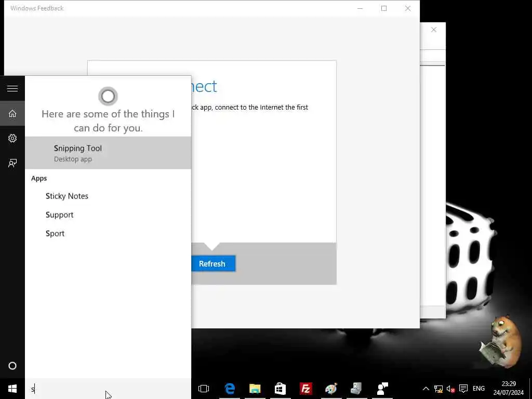The image size is (532, 399).
Task: Launch Microsoft Edge from taskbar
Action: point(230,389)
